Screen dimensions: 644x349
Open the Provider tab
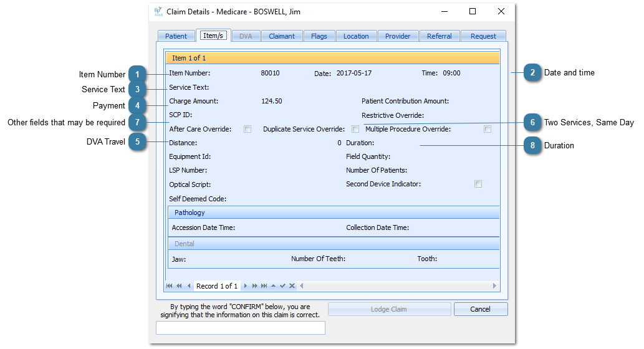point(398,36)
